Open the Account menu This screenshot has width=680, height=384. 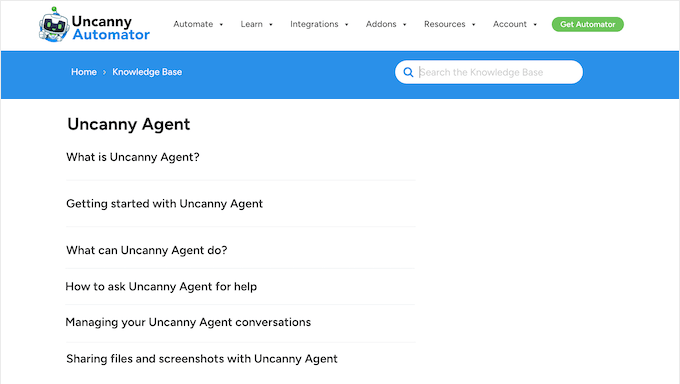510,24
